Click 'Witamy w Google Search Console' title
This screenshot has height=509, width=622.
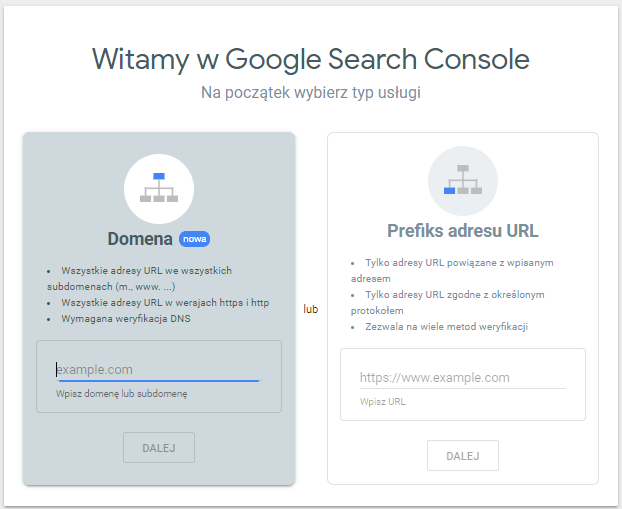(x=310, y=58)
